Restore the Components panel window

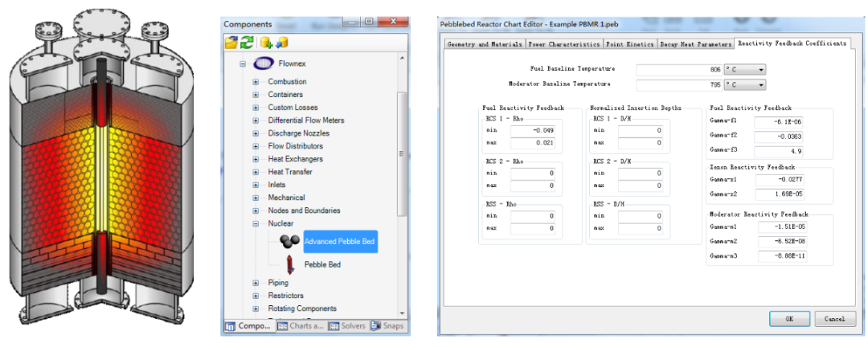367,22
